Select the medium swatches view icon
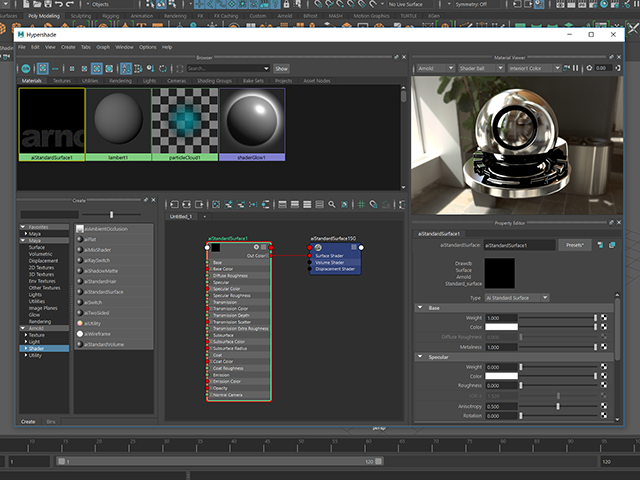This screenshot has width=640, height=480. tap(84, 69)
